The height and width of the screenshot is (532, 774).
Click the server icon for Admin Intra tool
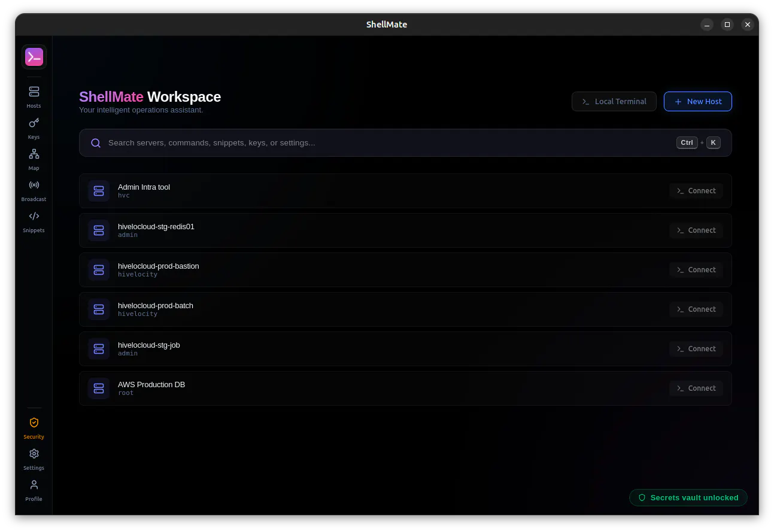99,191
